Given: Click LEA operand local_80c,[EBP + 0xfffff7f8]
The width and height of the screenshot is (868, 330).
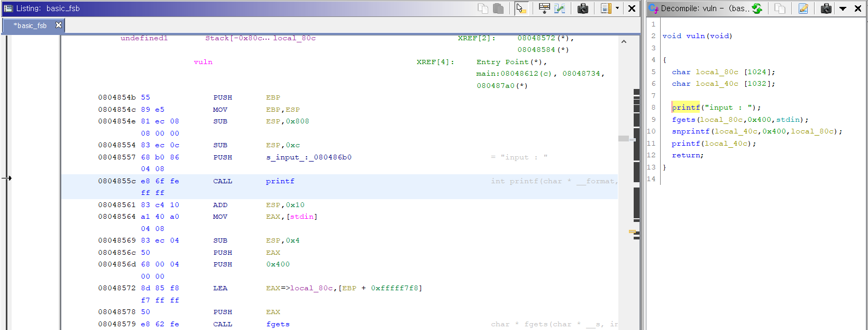Looking at the screenshot, I should (344, 288).
